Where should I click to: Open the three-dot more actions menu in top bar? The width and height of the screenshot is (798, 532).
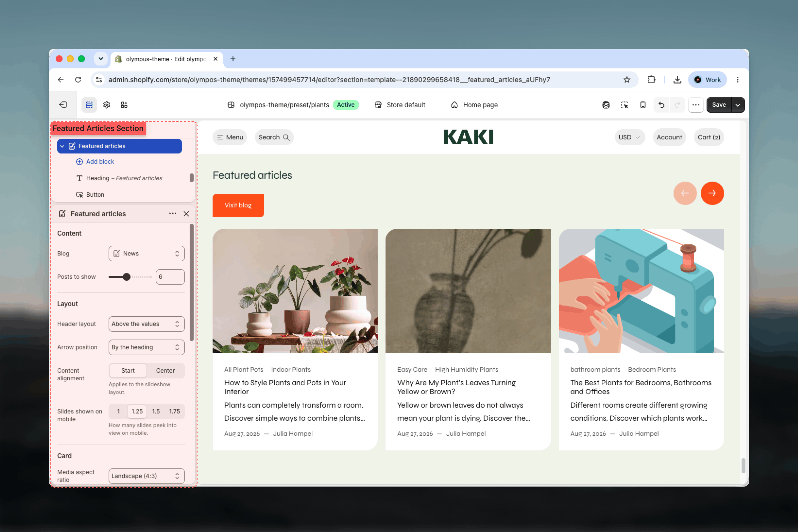(x=696, y=105)
